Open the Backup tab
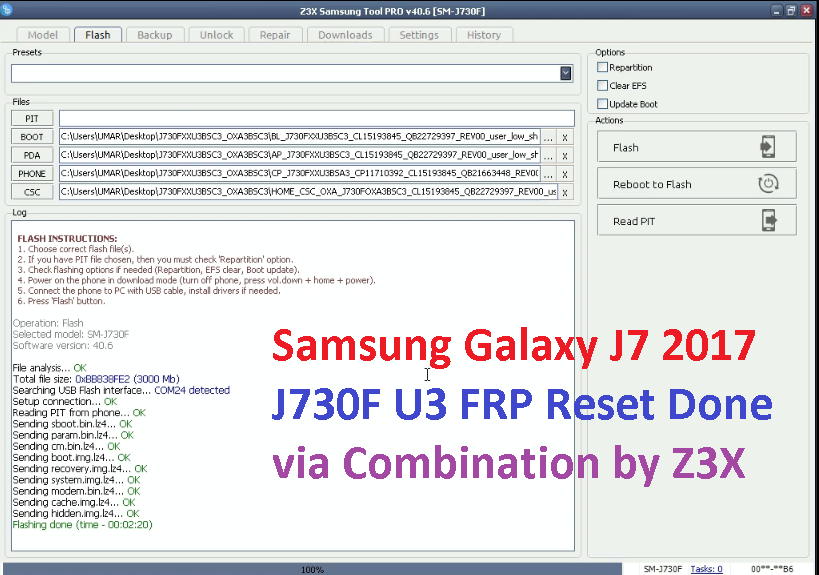 pyautogui.click(x=155, y=35)
